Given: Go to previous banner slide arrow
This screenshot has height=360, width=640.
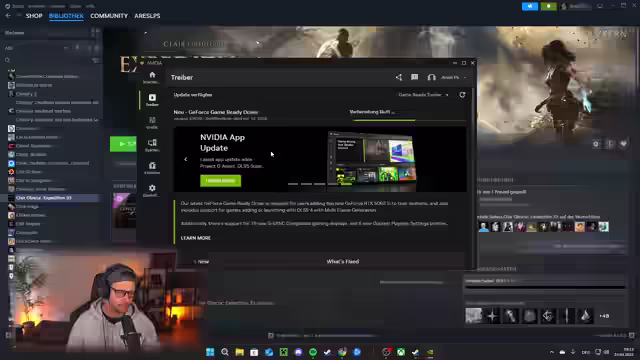Looking at the screenshot, I should (186, 159).
